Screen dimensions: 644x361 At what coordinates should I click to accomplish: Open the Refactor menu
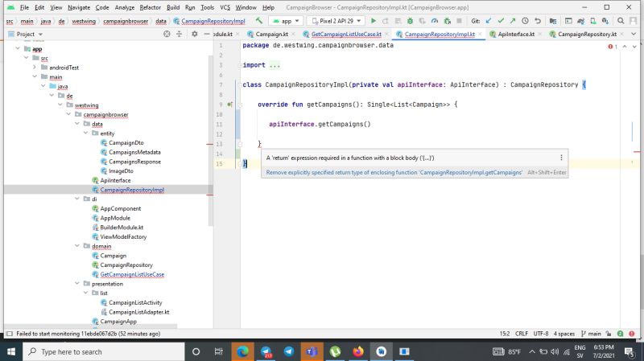pyautogui.click(x=151, y=7)
